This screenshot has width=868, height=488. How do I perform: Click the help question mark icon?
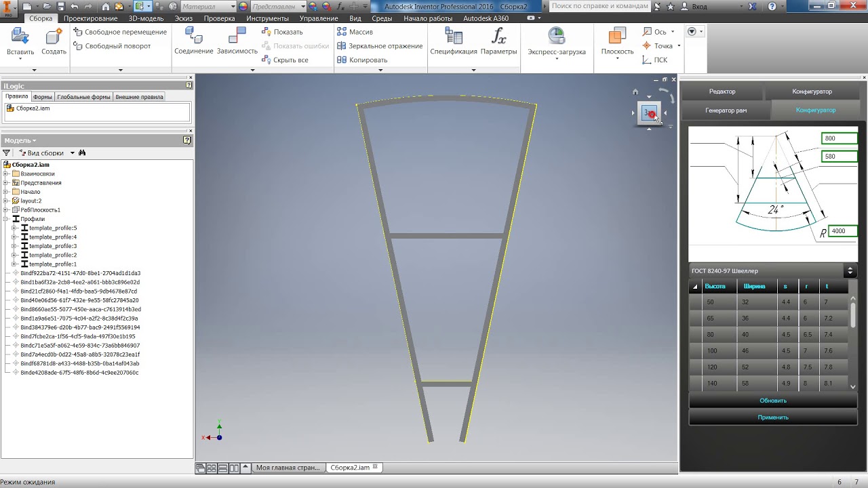click(x=772, y=6)
